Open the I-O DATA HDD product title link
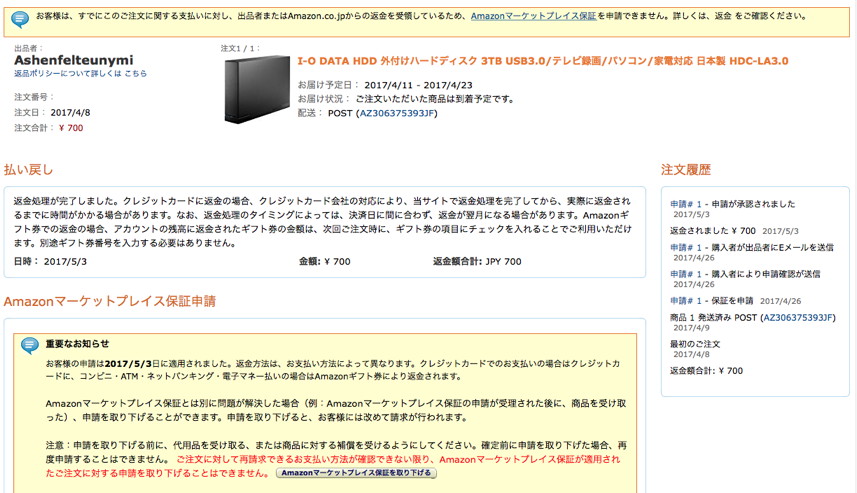857x493 pixels. pos(543,61)
